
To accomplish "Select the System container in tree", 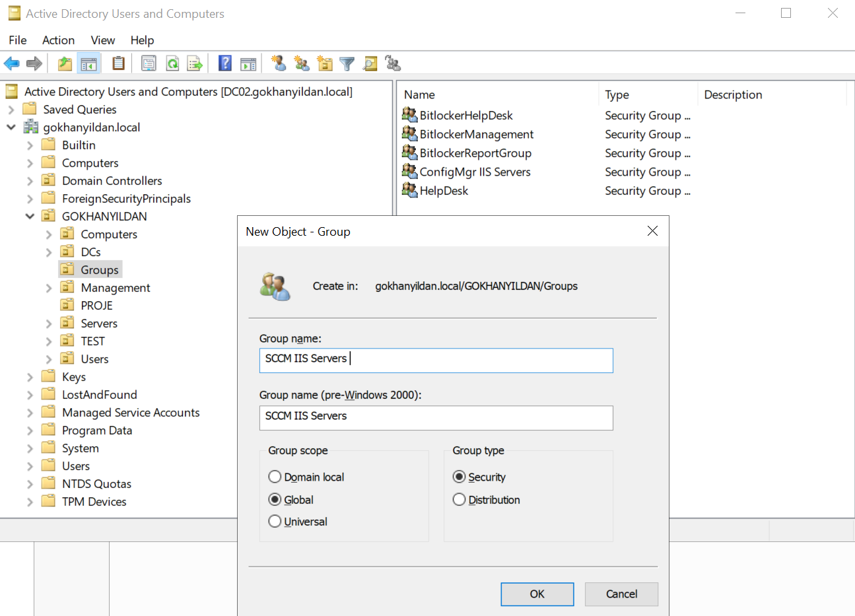I will point(81,448).
